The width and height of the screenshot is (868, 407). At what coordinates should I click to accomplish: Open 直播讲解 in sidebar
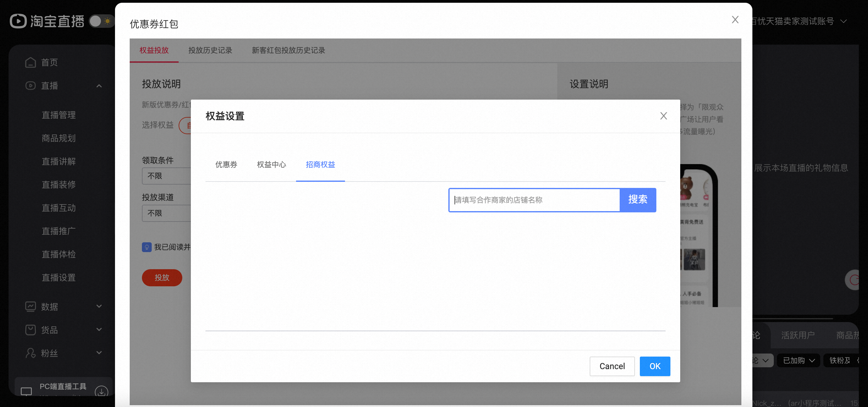click(59, 162)
